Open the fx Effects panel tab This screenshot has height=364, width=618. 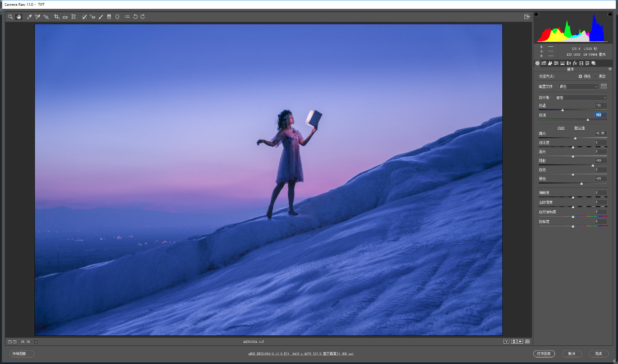point(575,63)
